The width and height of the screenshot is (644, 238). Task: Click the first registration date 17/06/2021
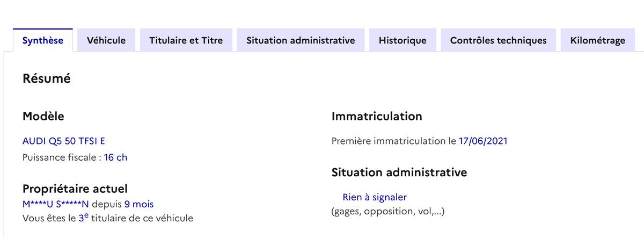482,141
